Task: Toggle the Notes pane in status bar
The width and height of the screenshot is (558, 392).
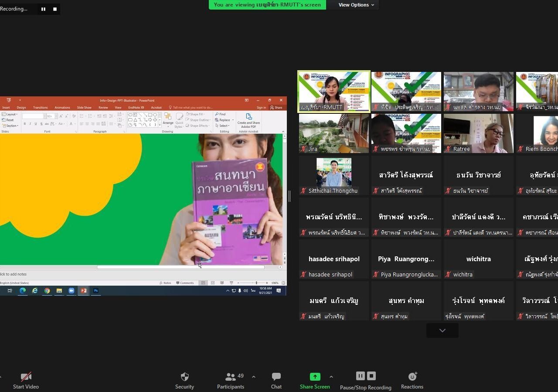Action: [166, 283]
